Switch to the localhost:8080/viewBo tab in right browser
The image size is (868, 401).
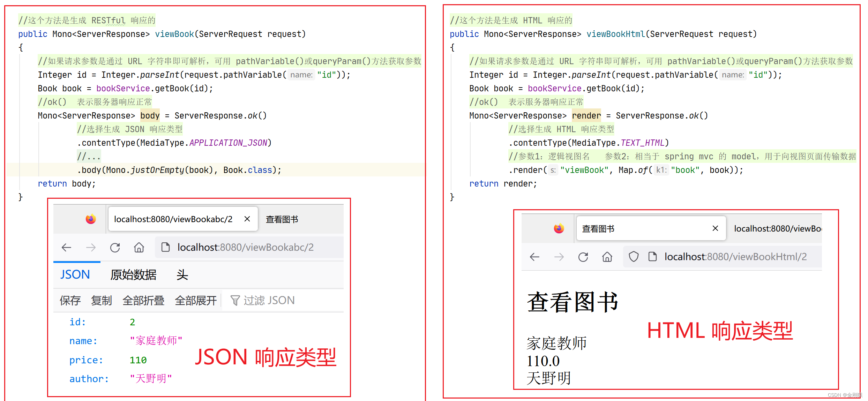pyautogui.click(x=778, y=228)
